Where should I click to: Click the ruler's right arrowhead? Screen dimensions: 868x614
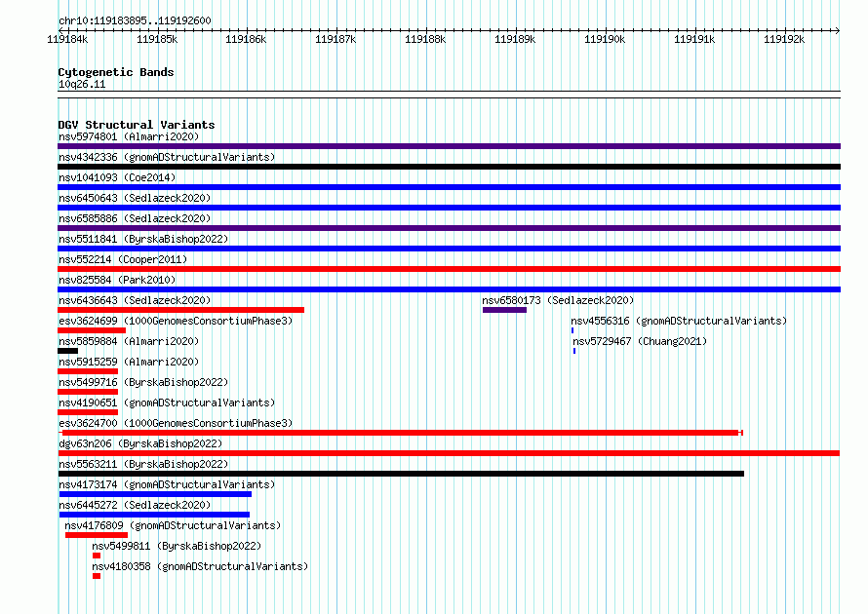tap(838, 30)
